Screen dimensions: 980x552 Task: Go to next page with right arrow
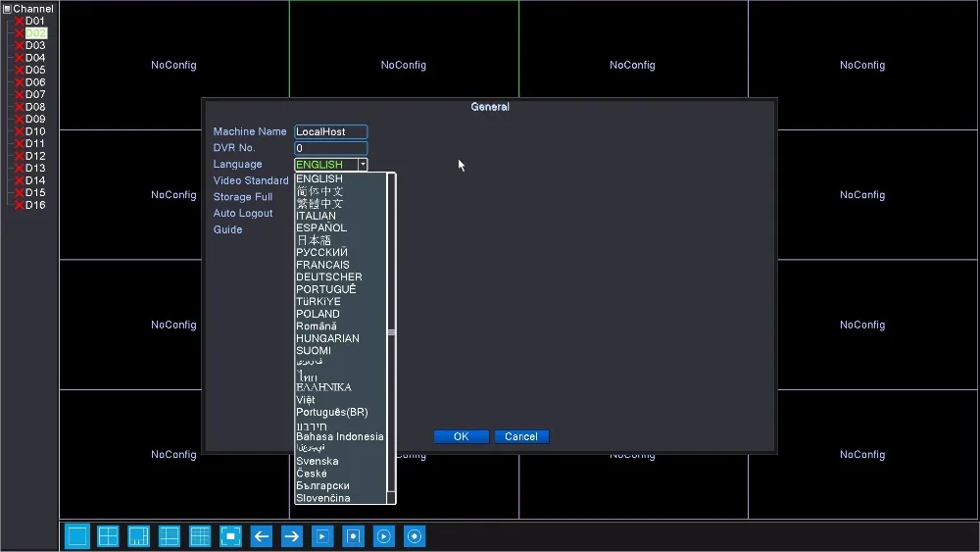pos(292,535)
